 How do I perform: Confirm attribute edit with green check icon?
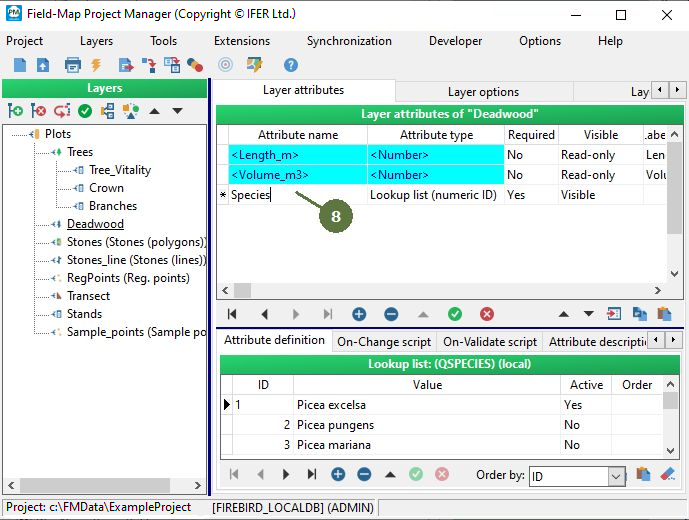click(455, 314)
